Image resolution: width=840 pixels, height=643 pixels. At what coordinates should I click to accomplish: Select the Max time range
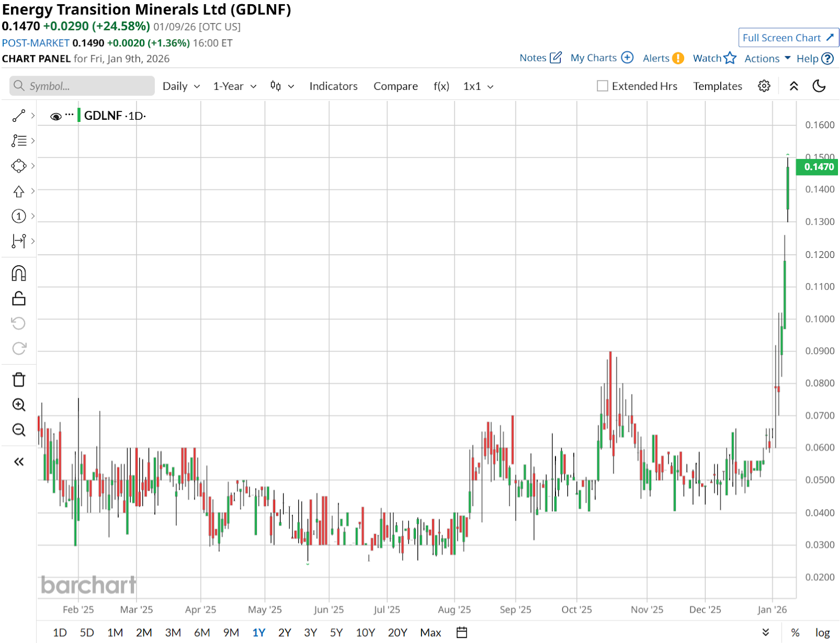point(430,632)
